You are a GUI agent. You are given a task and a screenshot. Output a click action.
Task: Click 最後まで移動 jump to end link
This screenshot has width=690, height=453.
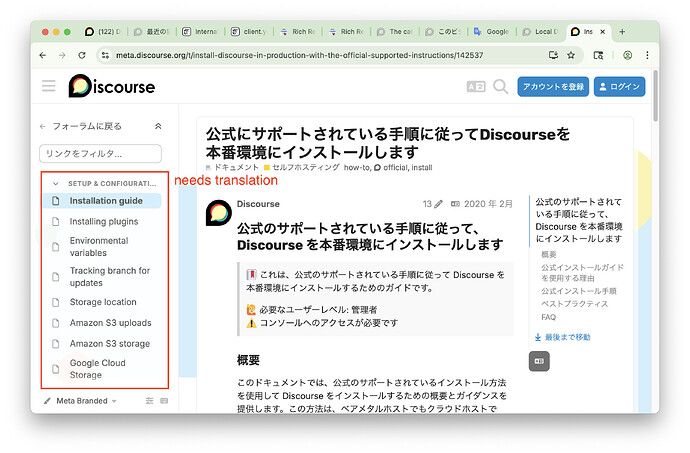pyautogui.click(x=562, y=337)
